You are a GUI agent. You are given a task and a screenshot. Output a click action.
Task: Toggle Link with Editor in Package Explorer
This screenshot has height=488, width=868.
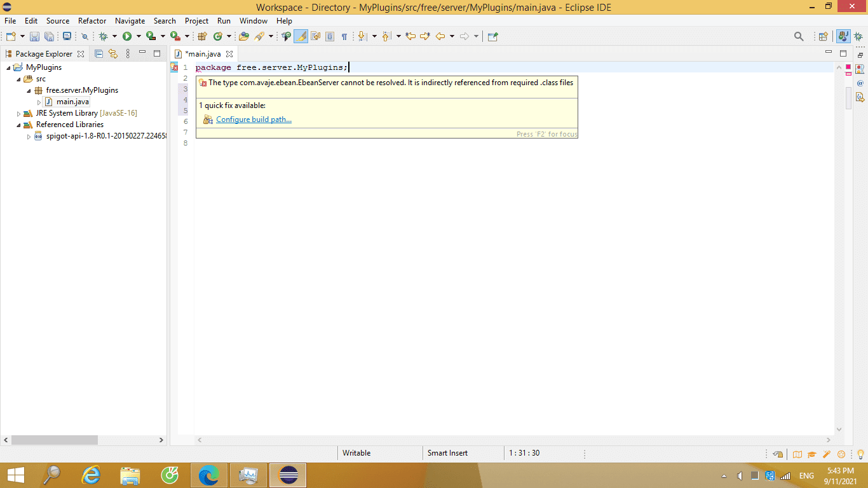pos(113,54)
